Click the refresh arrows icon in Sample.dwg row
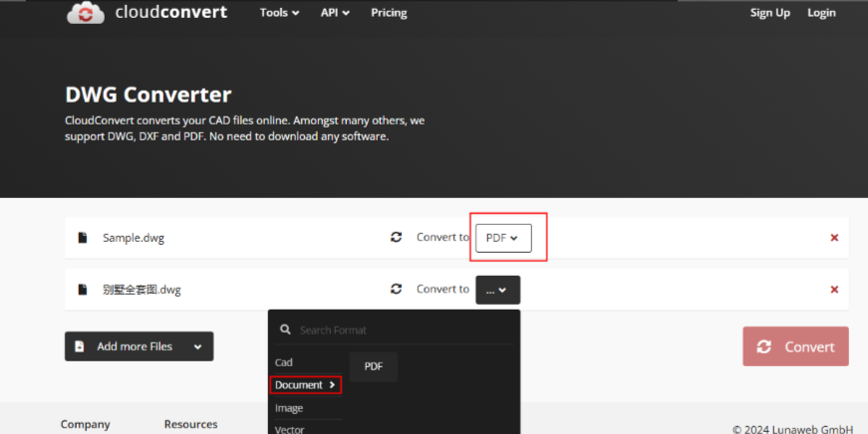Image resolution: width=868 pixels, height=434 pixels. [396, 237]
